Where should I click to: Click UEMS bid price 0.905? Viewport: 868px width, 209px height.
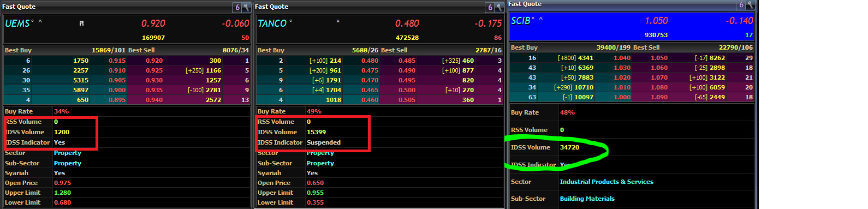[117, 80]
